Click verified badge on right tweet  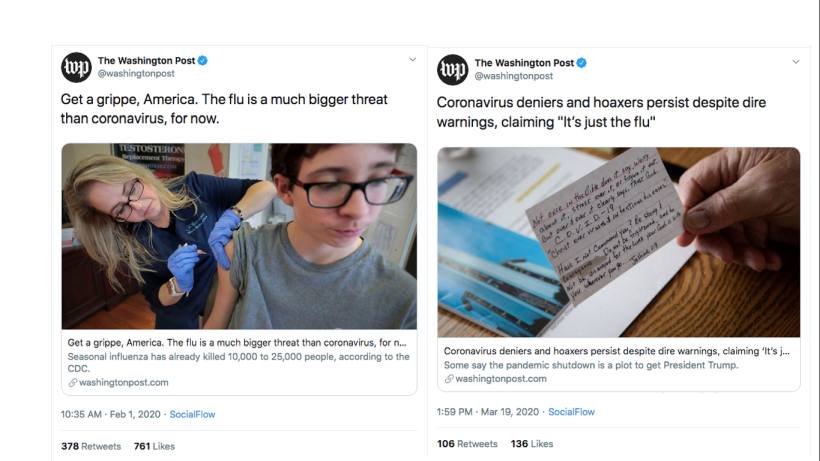582,63
